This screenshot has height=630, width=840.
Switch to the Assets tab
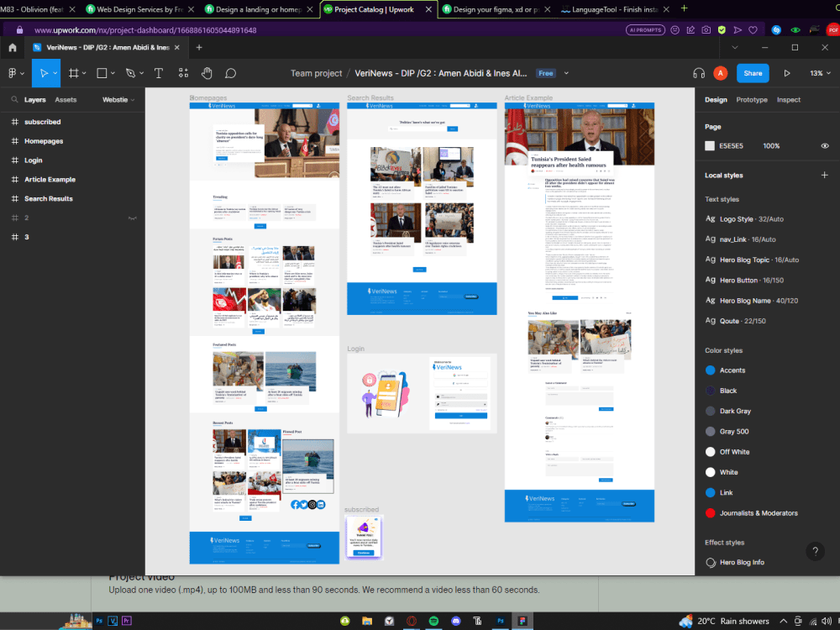tap(66, 100)
